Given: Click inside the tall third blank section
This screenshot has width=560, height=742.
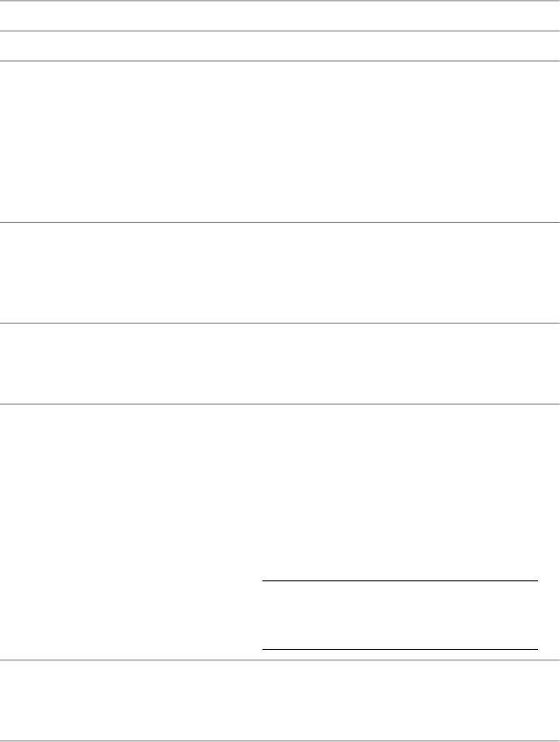Looking at the screenshot, I should click(280, 141).
